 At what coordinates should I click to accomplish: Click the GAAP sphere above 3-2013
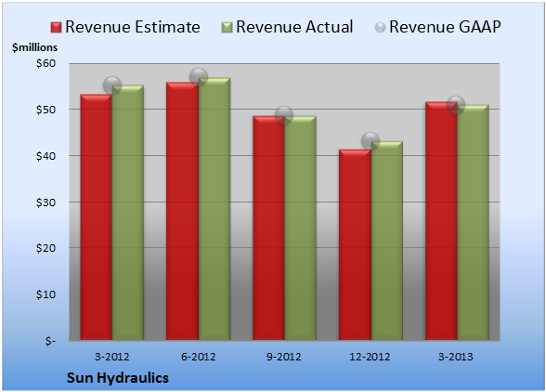(455, 105)
